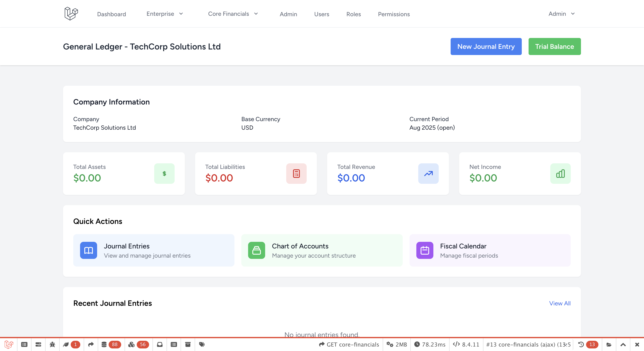644x351 pixels.
Task: Open the debugbar Request tags icon
Action: [202, 344]
